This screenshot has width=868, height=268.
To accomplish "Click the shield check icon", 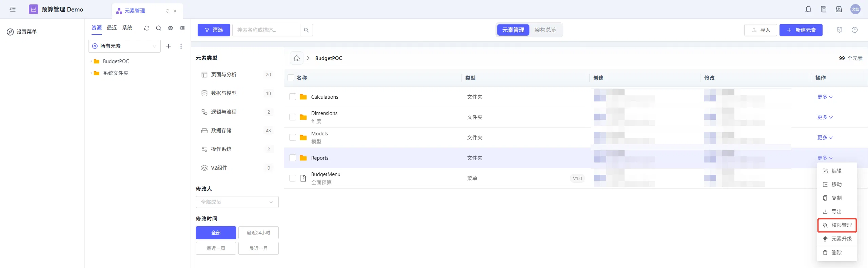I will 839,30.
